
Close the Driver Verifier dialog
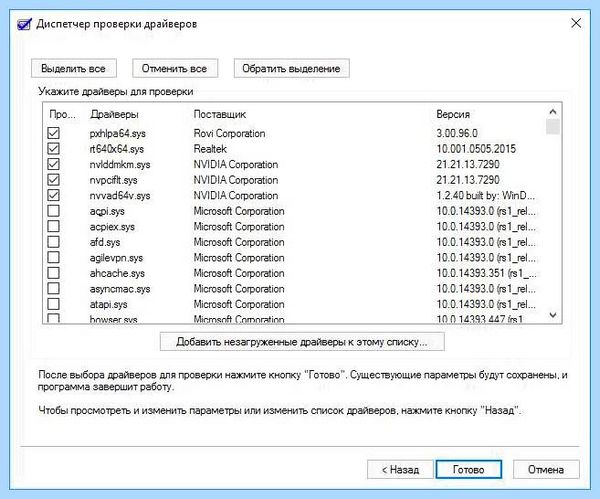click(x=576, y=23)
